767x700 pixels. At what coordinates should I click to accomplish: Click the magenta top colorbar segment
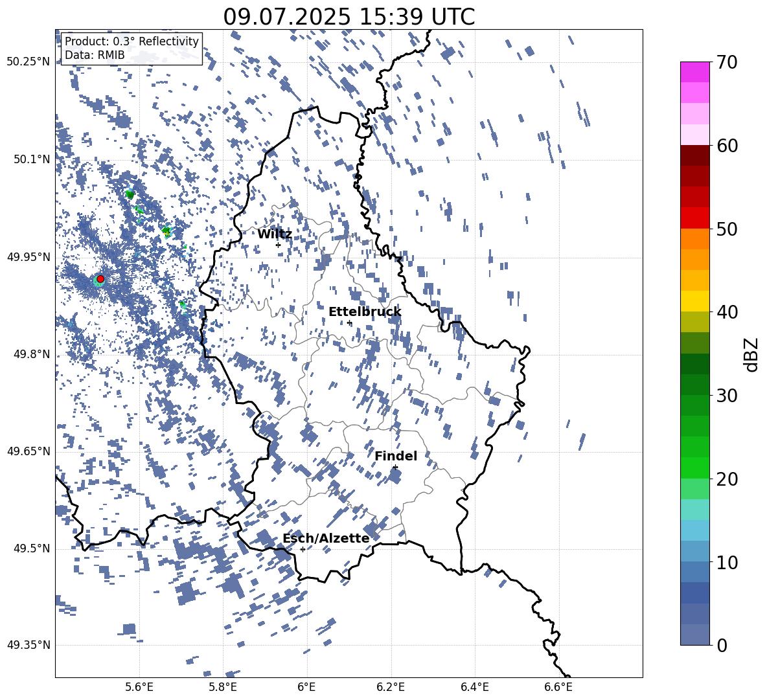tap(695, 72)
